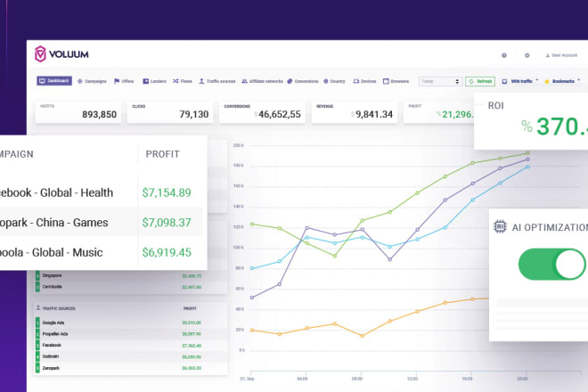Click the Landers page icon
The width and height of the screenshot is (588, 392).
[145, 81]
